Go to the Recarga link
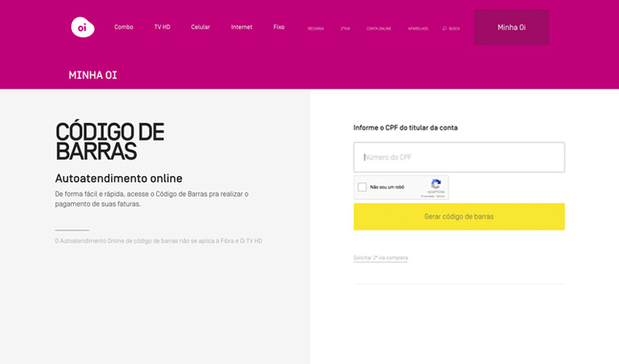The width and height of the screenshot is (619, 364). click(316, 29)
